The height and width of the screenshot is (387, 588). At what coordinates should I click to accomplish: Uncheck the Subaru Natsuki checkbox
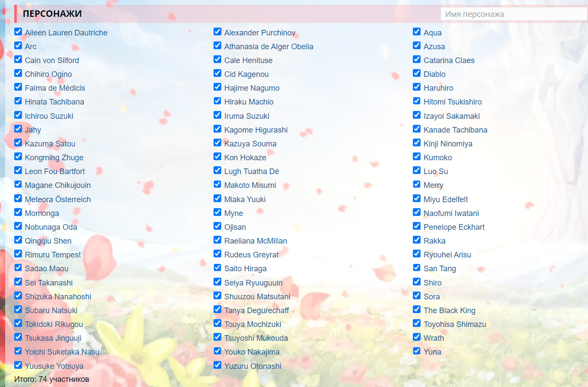coord(18,309)
